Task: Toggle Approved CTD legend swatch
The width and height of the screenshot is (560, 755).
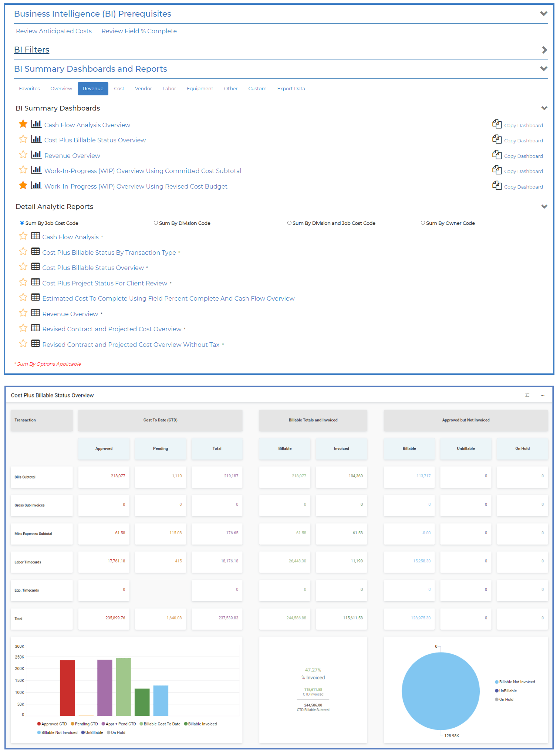Action: (x=39, y=724)
